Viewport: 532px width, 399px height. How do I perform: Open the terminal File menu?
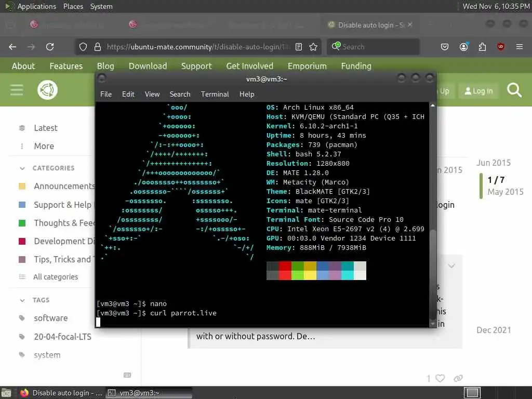(x=106, y=95)
